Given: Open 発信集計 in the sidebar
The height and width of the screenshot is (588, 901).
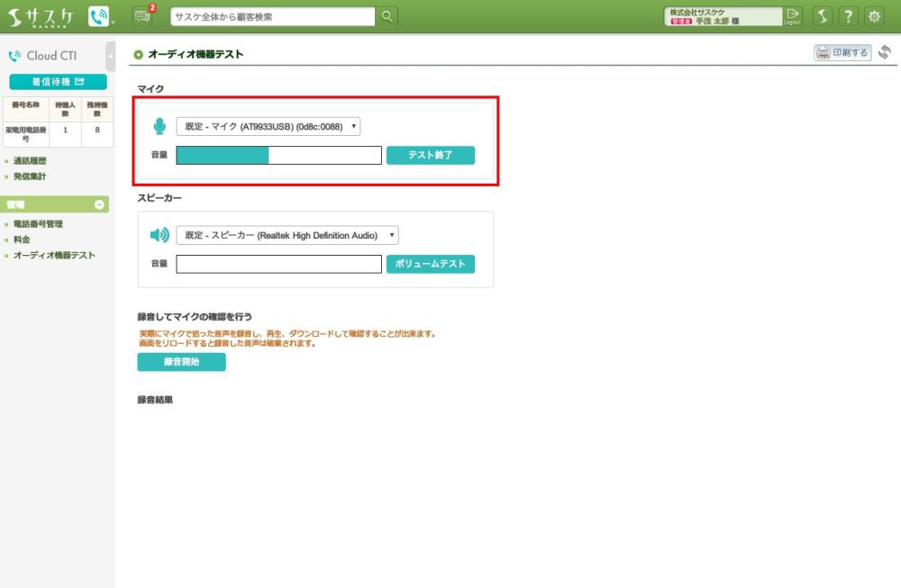Looking at the screenshot, I should pos(30,176).
